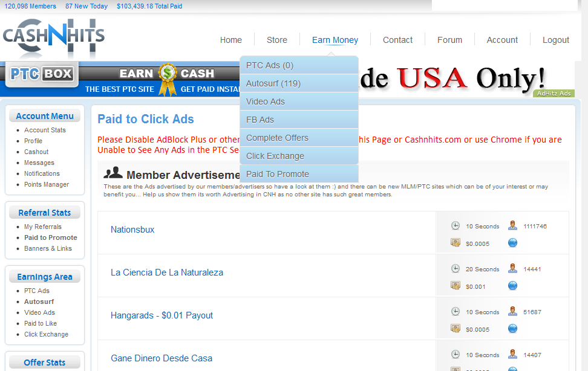588x371 pixels.
Task: Select Complete Offers from dropdown
Action: (x=299, y=138)
